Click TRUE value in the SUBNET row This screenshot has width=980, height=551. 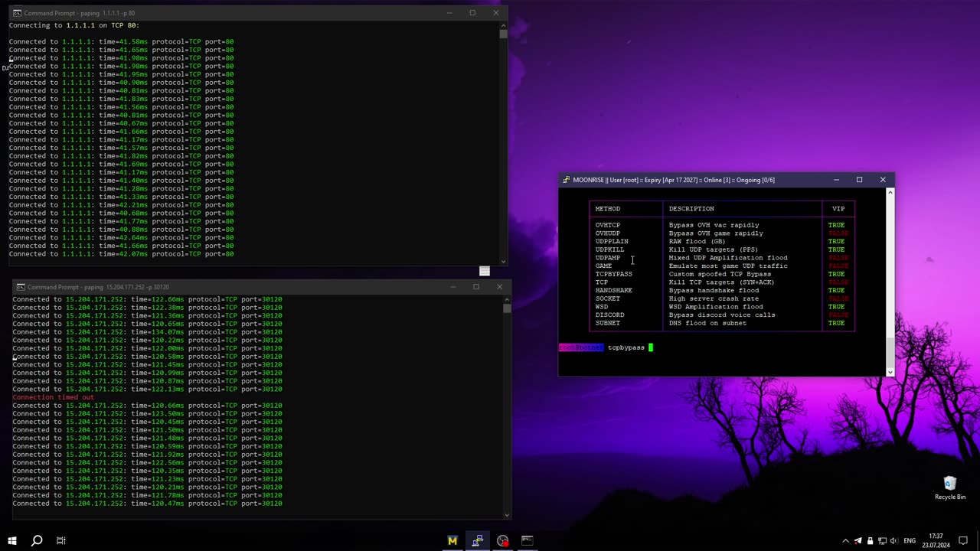pos(836,323)
